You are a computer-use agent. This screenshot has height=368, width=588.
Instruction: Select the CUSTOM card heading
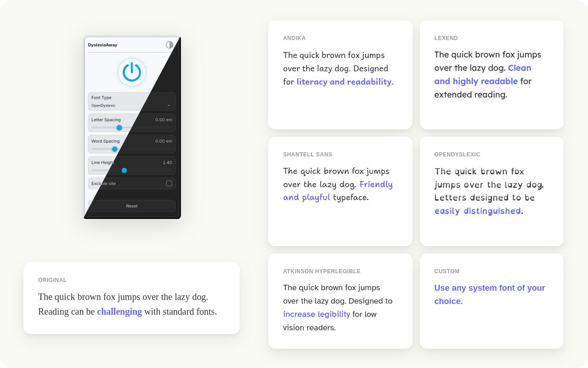pyautogui.click(x=447, y=271)
